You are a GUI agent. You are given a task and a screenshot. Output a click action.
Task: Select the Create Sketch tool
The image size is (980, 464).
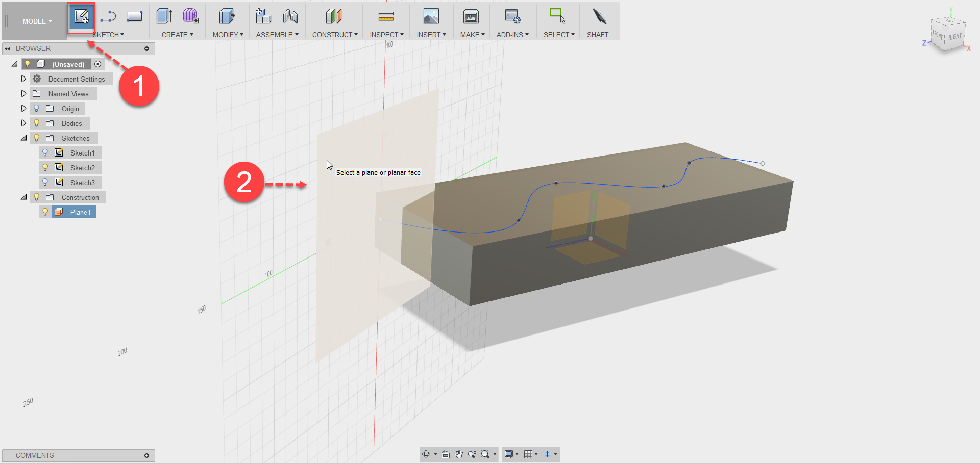81,18
